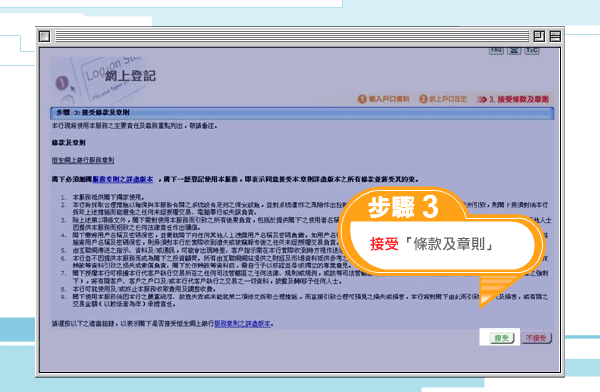Viewport: 600px width, 392px height.
Task: Click the red 不接受 decline button
Action: pos(537,338)
